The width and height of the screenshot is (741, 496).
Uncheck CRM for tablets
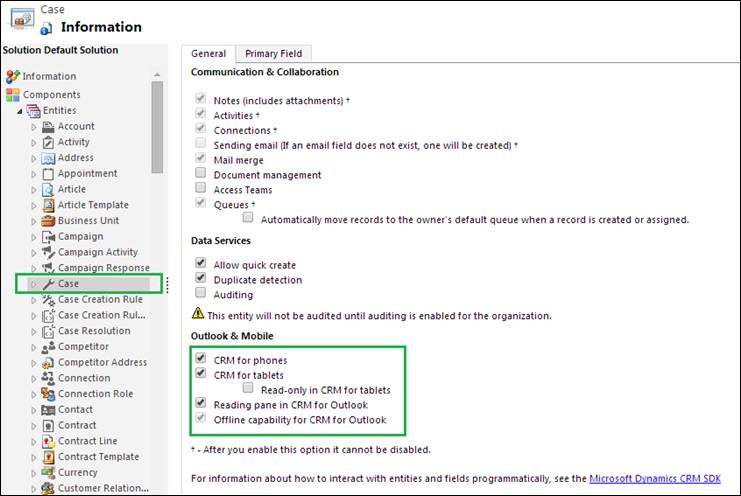coord(200,373)
